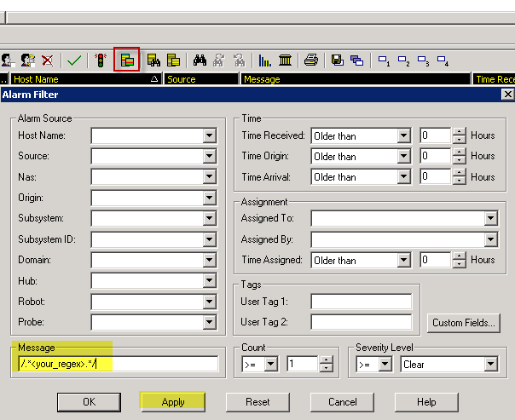This screenshot has height=420, width=515.
Task: Click the binoculars find icon
Action: click(200, 60)
